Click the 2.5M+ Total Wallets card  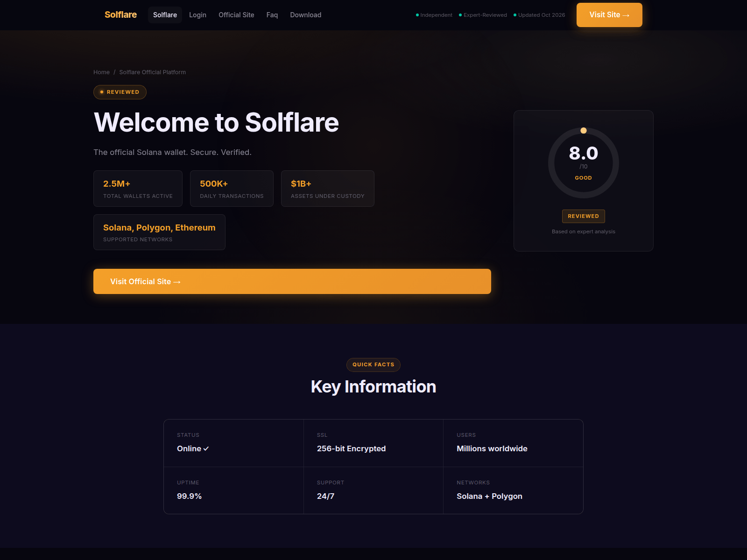point(138,189)
